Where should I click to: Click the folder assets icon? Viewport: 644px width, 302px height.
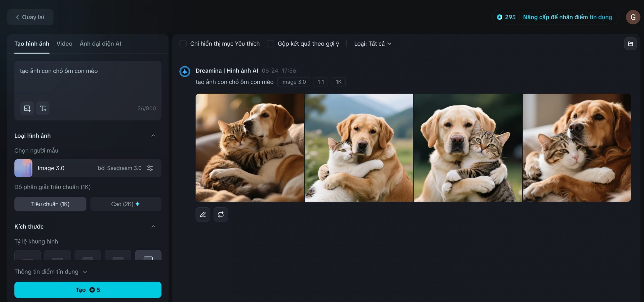[630, 44]
